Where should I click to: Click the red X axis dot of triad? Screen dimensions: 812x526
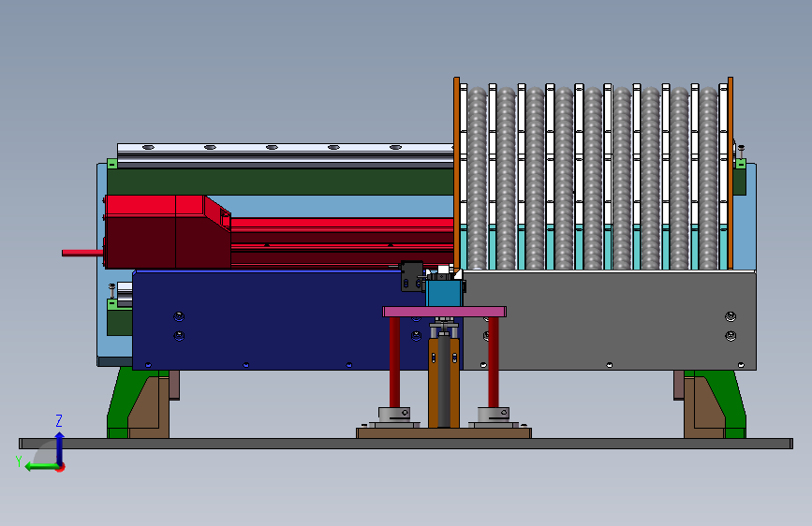click(61, 468)
